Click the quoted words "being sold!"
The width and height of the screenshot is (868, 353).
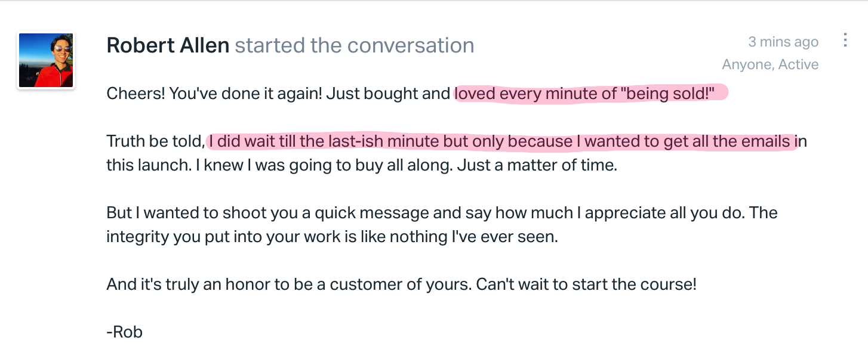tap(661, 94)
